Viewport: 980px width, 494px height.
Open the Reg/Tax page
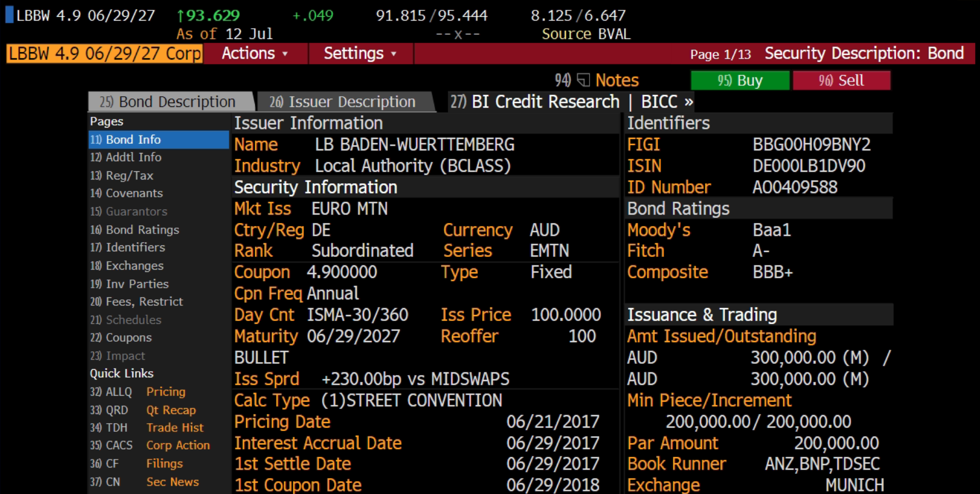tap(159, 175)
